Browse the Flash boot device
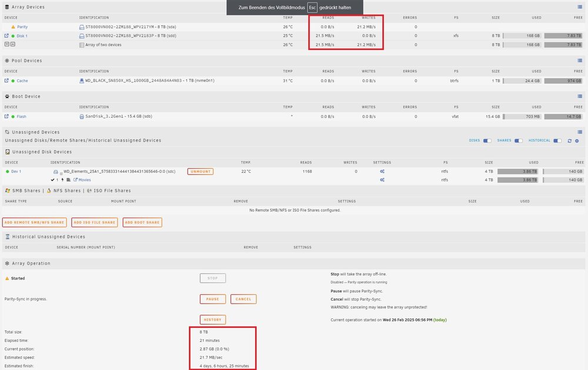The width and height of the screenshot is (588, 370). (x=6, y=116)
